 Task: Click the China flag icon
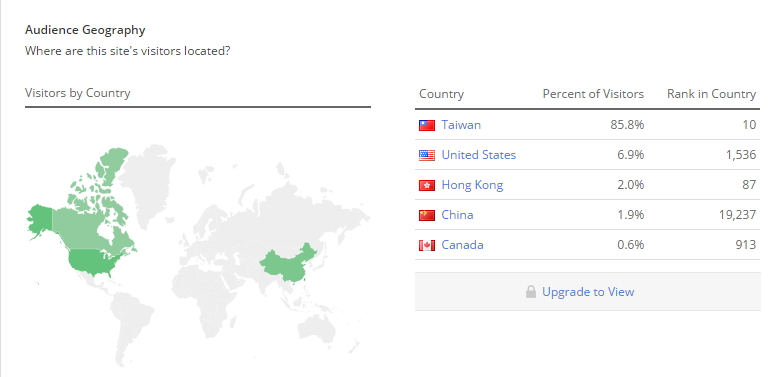click(427, 215)
